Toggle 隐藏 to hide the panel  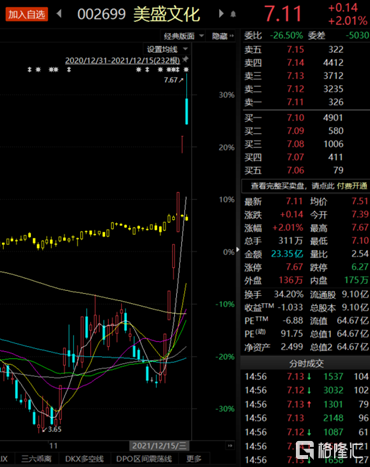click(223, 36)
